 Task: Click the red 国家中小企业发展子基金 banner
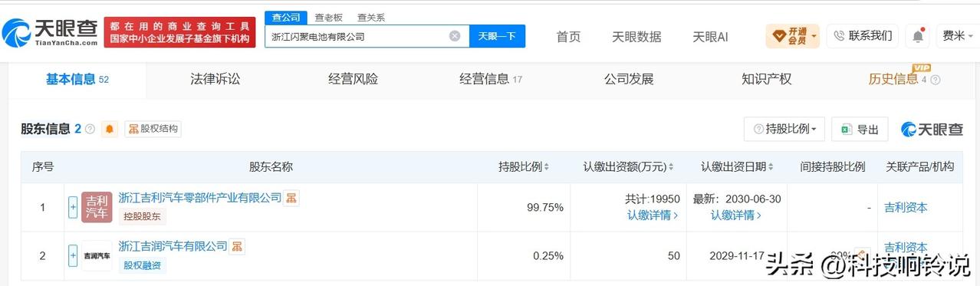[x=179, y=32]
